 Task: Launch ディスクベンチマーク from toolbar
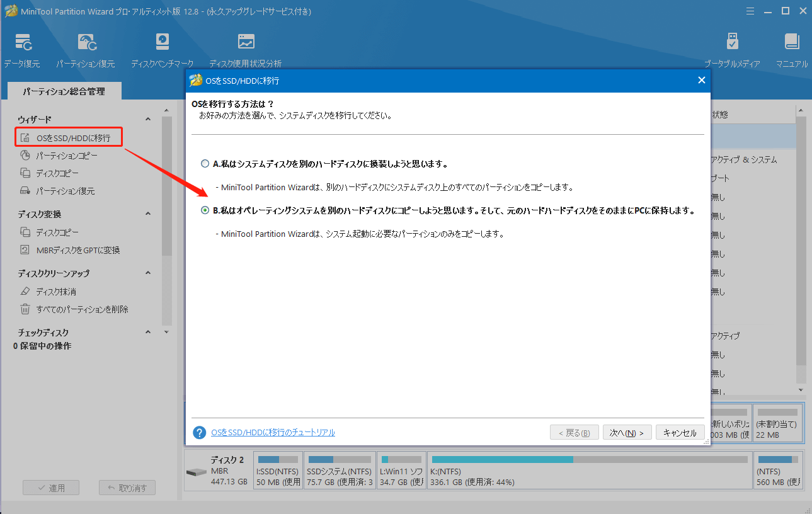163,42
